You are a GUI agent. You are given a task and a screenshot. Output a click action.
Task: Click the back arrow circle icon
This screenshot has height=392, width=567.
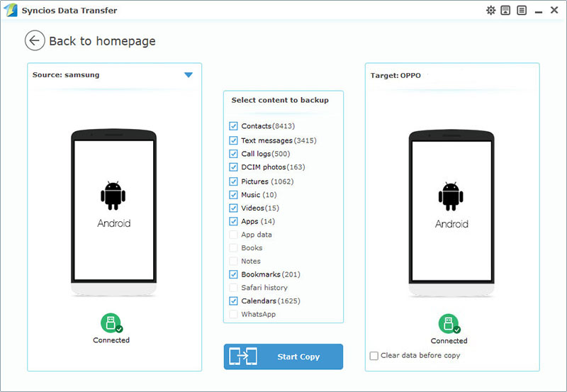[x=35, y=40]
